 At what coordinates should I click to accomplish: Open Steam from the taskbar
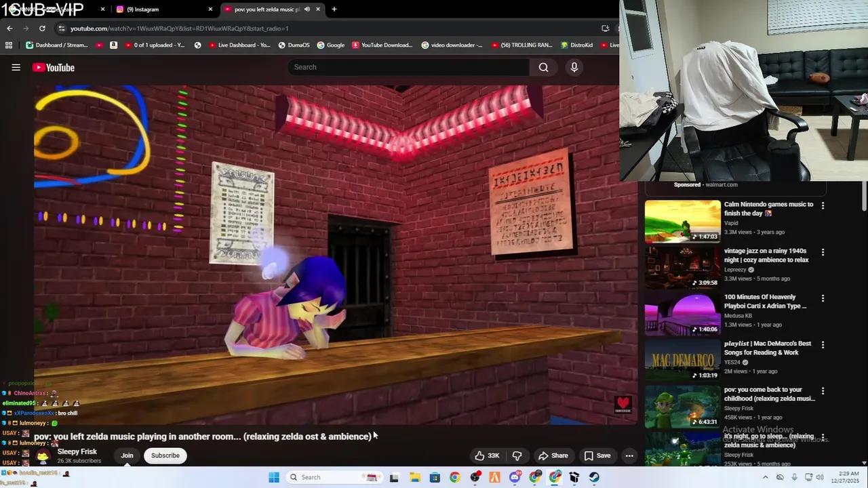click(594, 477)
